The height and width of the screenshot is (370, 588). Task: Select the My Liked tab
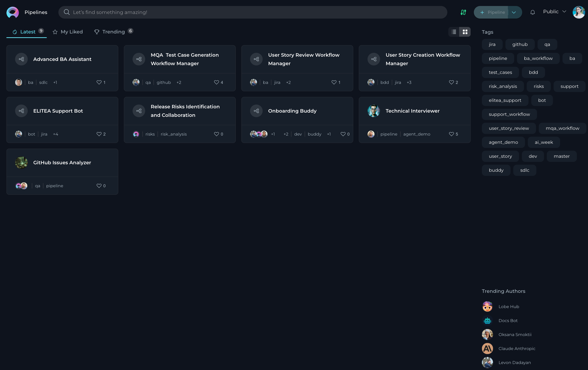tap(68, 32)
